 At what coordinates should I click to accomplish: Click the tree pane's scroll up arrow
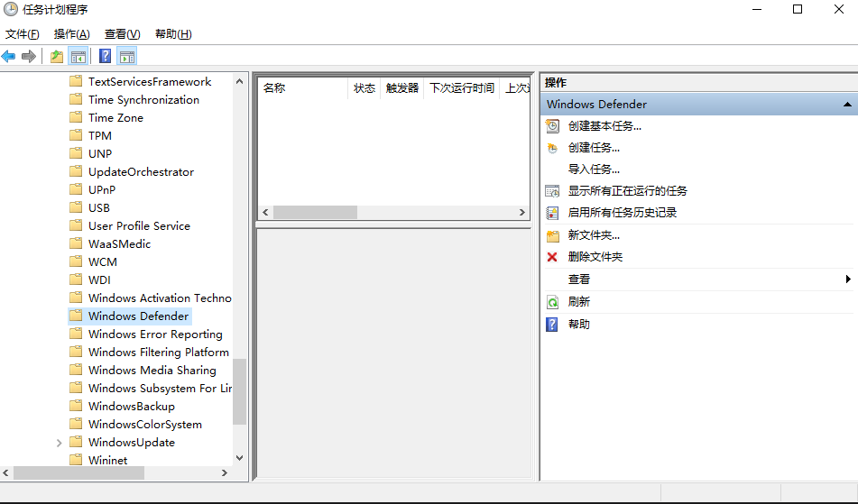coord(239,81)
